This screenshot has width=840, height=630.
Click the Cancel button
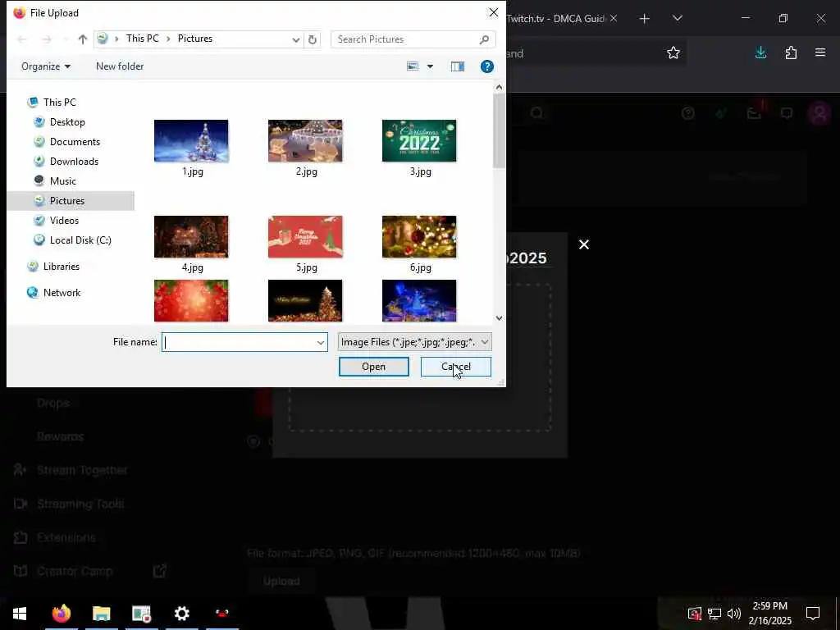tap(456, 367)
